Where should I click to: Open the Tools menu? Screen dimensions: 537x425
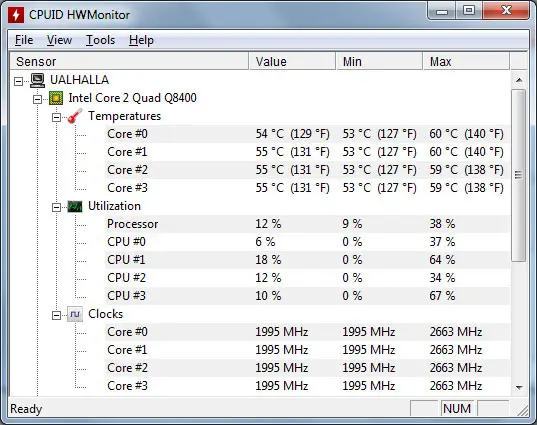[100, 40]
